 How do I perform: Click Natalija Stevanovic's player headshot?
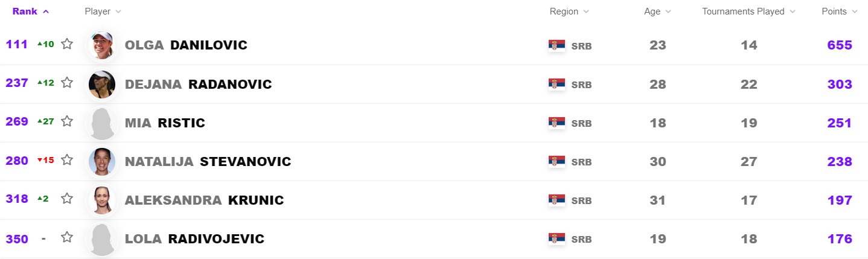click(101, 161)
